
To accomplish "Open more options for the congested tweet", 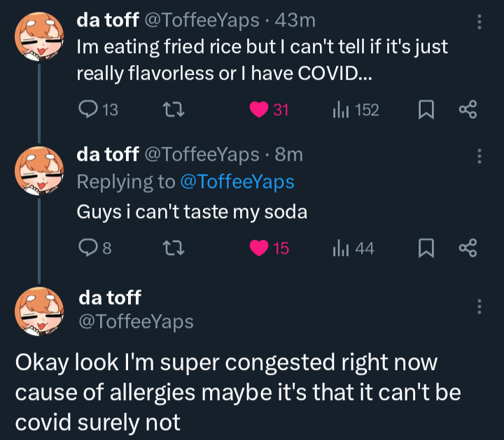I will [479, 306].
